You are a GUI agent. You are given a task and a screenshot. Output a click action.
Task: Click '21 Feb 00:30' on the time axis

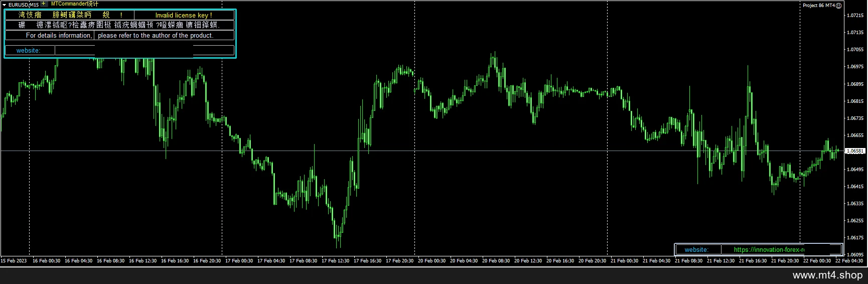coord(624,261)
